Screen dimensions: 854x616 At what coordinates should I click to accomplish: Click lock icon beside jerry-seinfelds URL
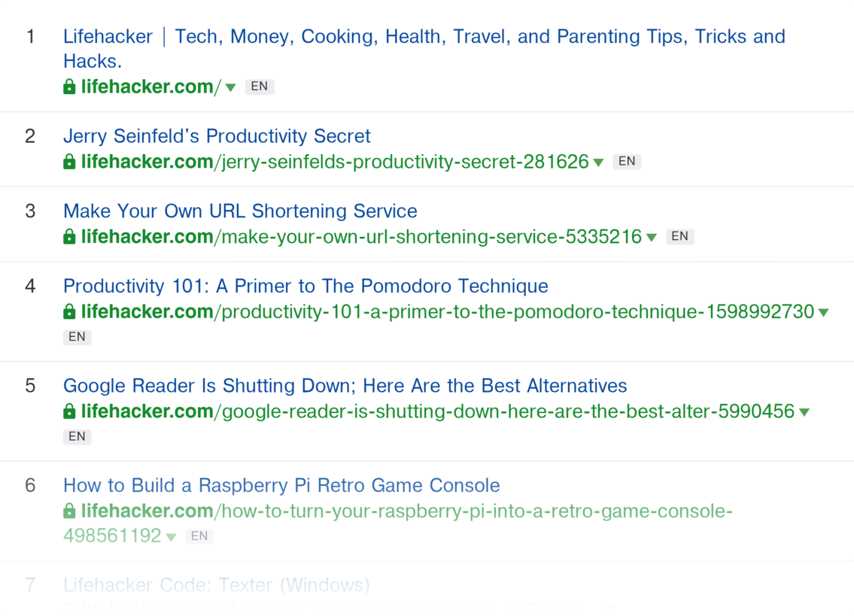point(69,162)
